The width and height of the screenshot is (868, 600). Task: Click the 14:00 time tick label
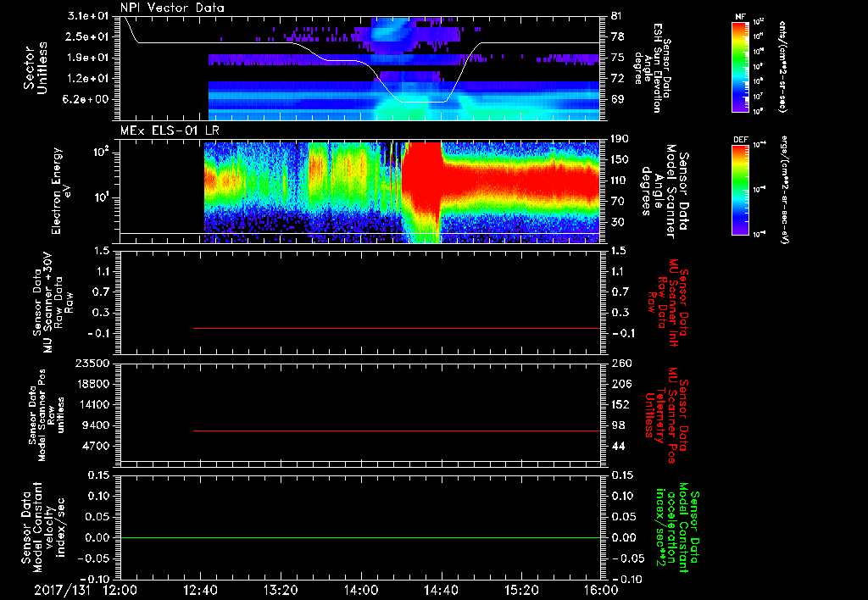pos(361,590)
